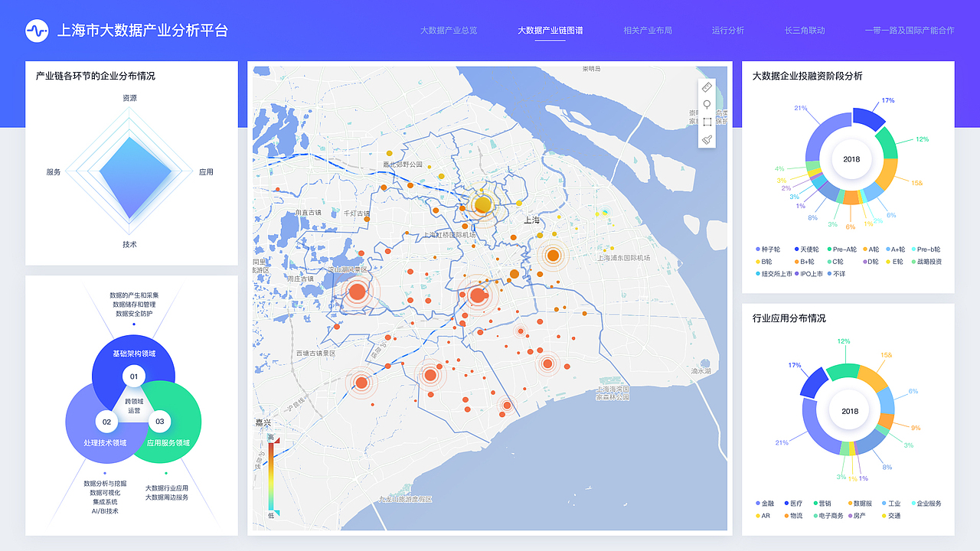Click the red high-end marker of the heat legend
Viewport: 980px width, 551px height.
276,440
